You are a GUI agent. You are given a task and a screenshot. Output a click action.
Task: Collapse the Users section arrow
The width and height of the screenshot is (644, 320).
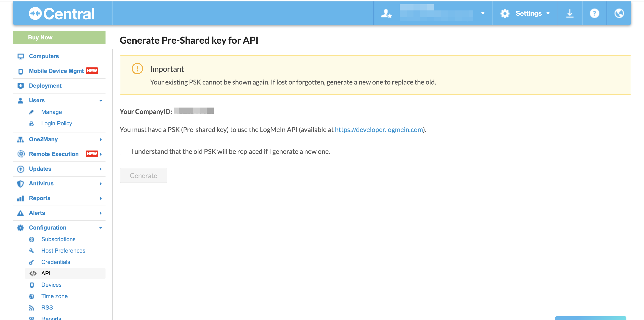[101, 100]
